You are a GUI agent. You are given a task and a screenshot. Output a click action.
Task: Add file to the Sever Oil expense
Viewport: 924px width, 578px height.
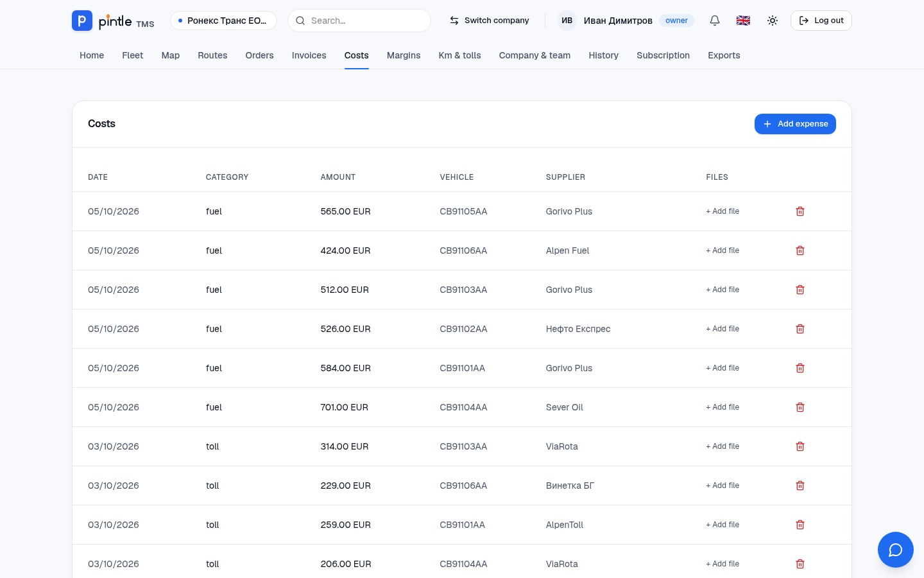coord(723,407)
